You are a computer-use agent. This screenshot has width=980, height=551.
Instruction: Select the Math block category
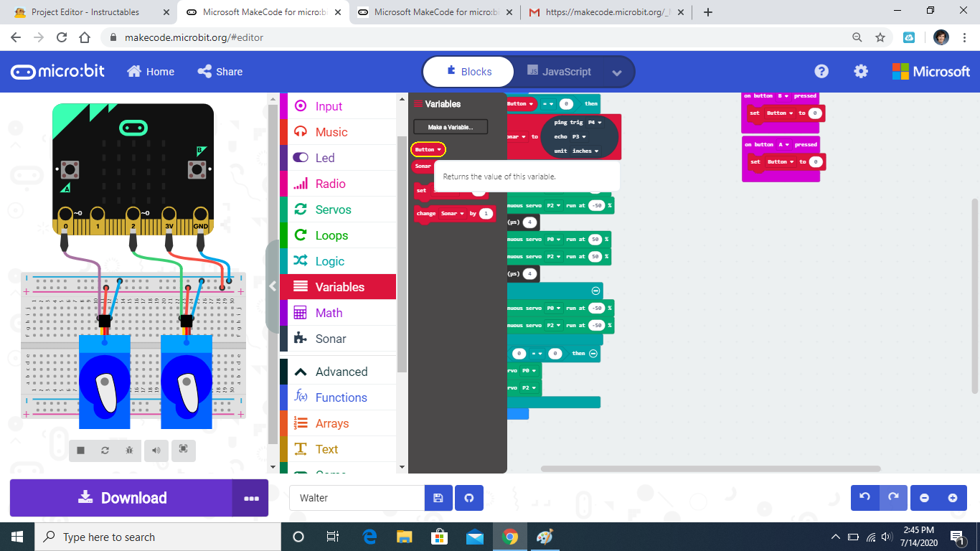tap(337, 313)
